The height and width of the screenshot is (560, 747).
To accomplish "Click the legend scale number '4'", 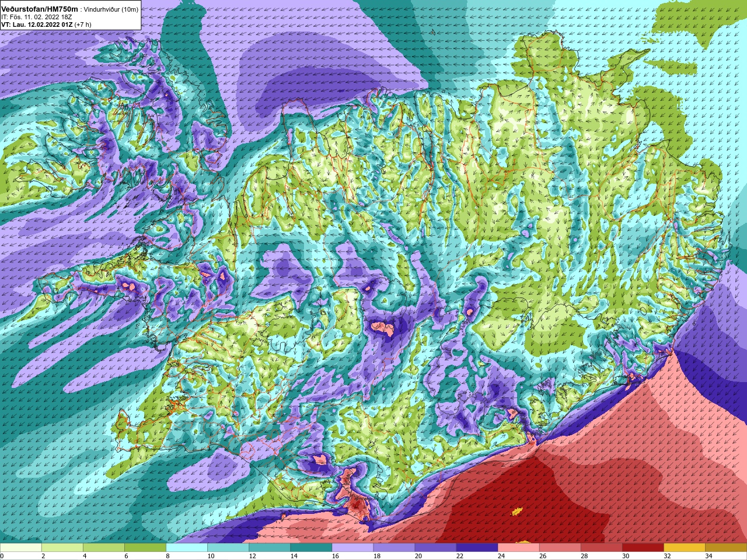I will 85,556.
